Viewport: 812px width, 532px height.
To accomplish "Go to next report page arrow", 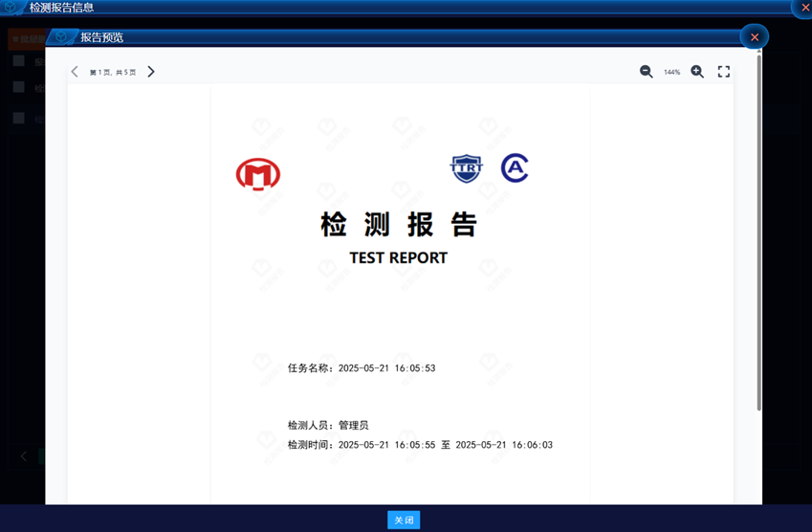I will (151, 72).
